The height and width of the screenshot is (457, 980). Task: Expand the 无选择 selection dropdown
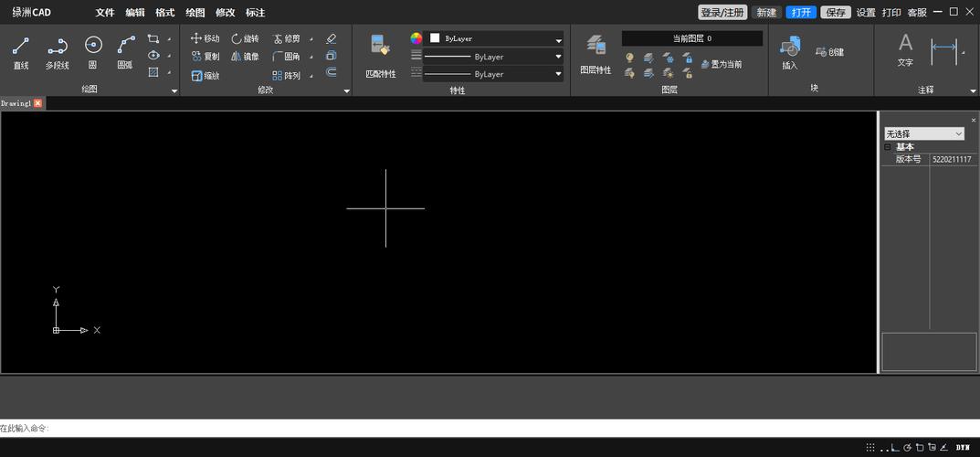point(923,133)
